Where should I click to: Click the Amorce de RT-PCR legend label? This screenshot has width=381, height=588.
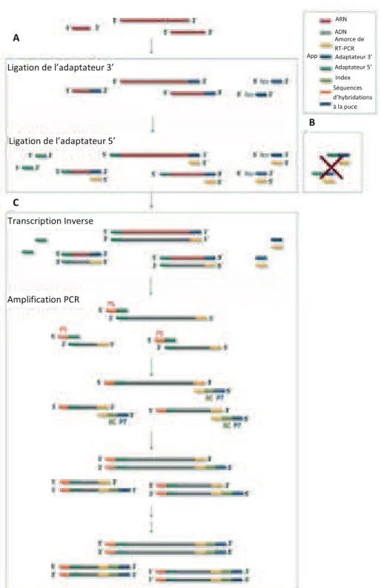point(348,44)
